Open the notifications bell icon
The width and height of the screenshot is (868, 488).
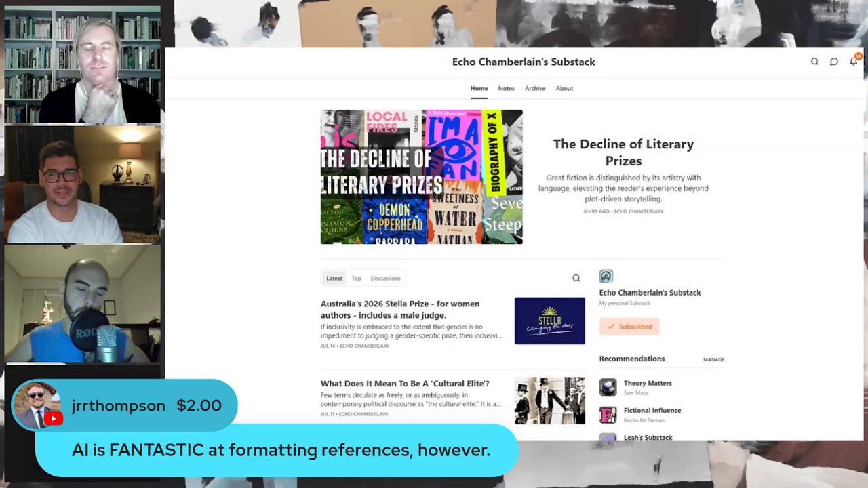click(854, 62)
